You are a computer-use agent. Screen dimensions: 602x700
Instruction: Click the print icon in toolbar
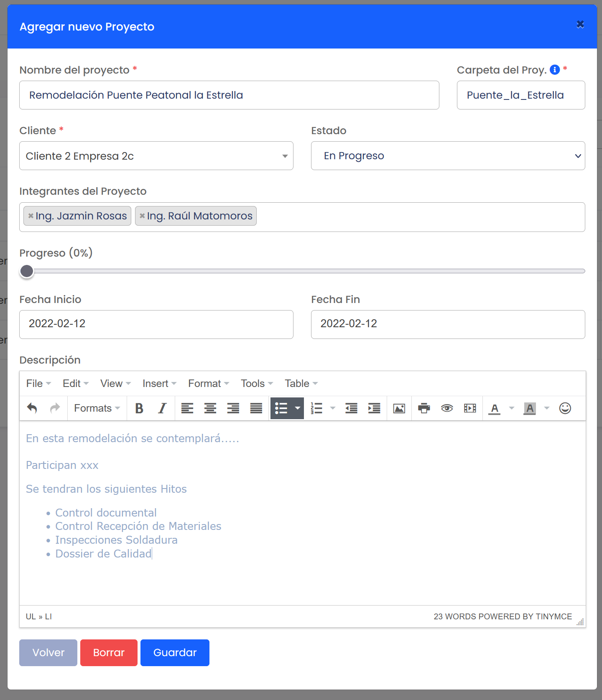(424, 408)
